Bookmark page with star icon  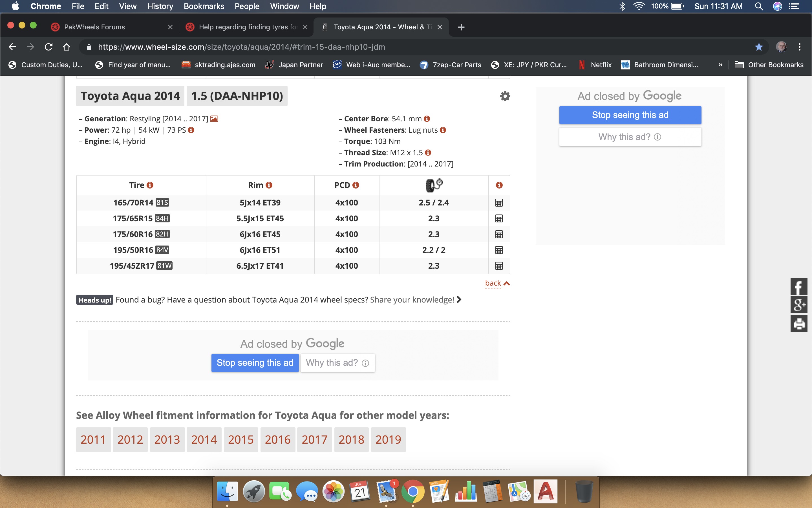[x=759, y=47]
